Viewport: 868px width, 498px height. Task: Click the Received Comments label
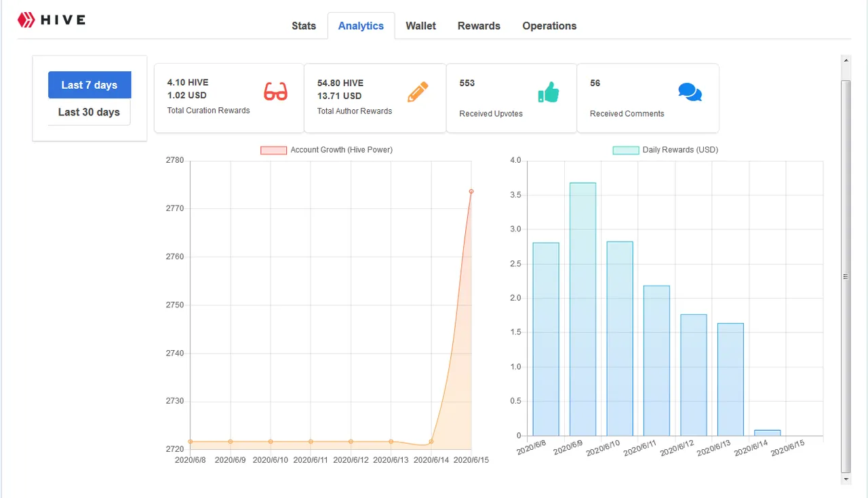point(627,114)
